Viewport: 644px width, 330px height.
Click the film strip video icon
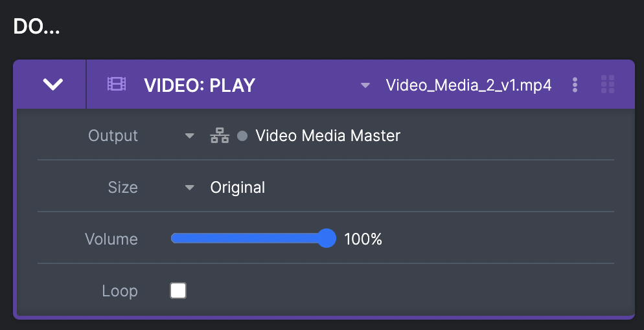pos(117,84)
